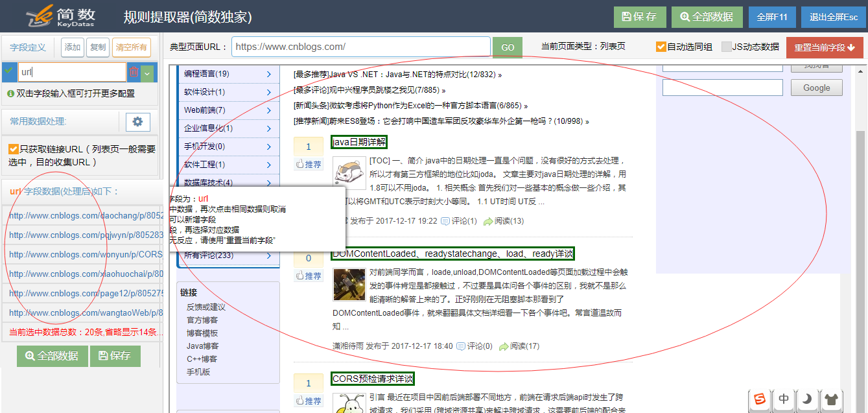Expand the 软件设计(1) category arrow
868x413 pixels.
[x=268, y=92]
